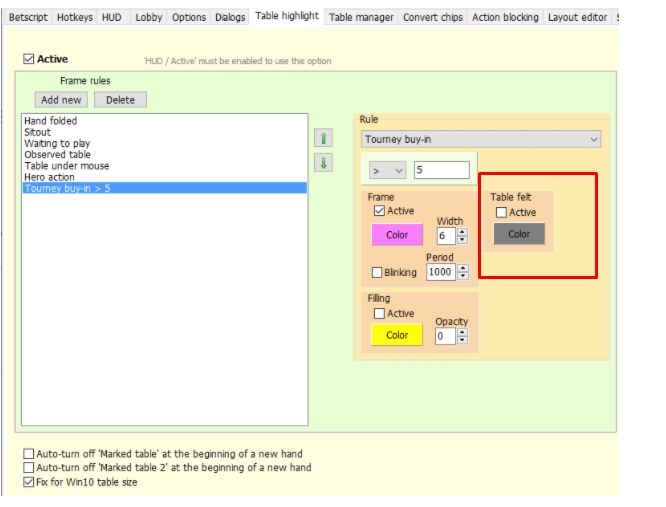Select the 'Tourney buy-in > 5' rule
The height and width of the screenshot is (507, 666).
(x=165, y=188)
